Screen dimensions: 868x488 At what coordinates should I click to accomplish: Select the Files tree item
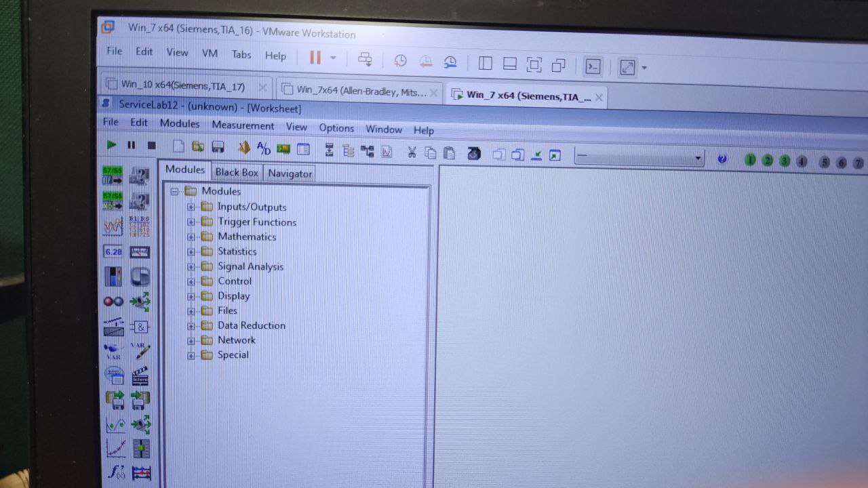pyautogui.click(x=227, y=310)
